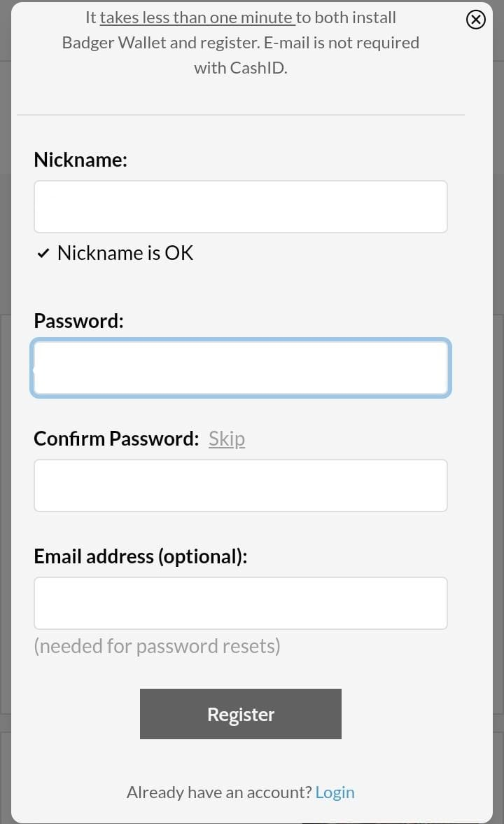
Task: Click the checkmark icon beside Nickname is OK
Action: (x=43, y=254)
